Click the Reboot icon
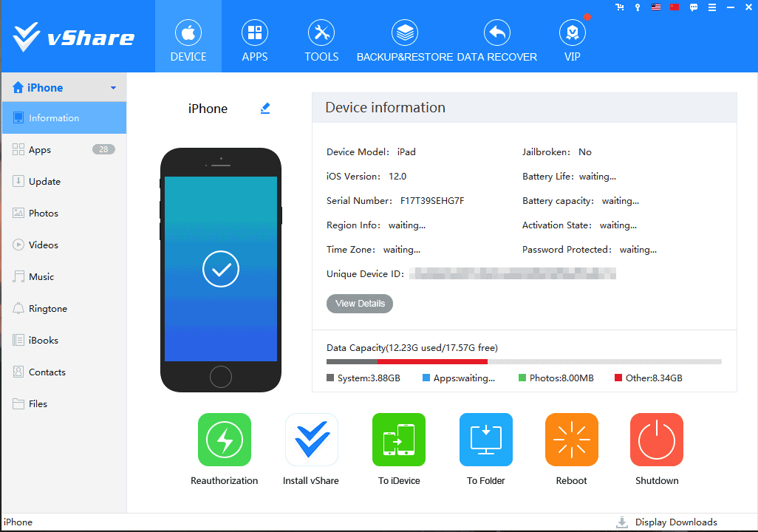758x532 pixels. (571, 440)
